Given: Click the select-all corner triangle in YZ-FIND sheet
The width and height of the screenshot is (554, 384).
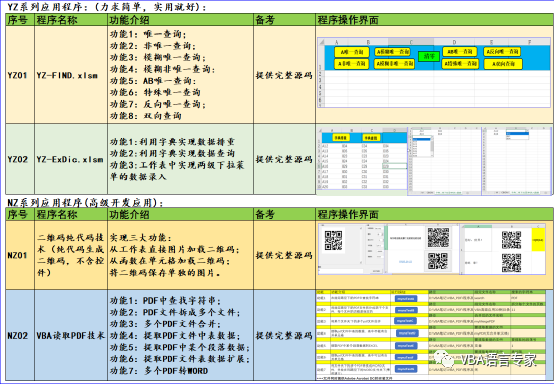Looking at the screenshot, I should (322, 42).
